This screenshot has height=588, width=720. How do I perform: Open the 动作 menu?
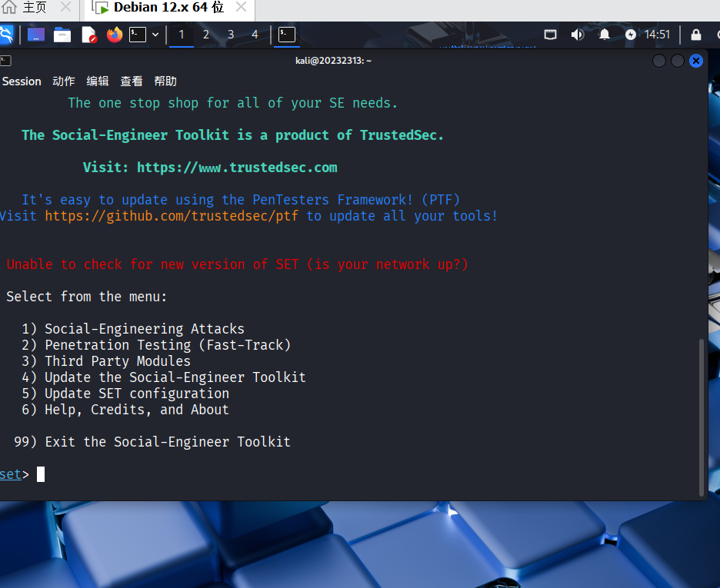coord(63,81)
